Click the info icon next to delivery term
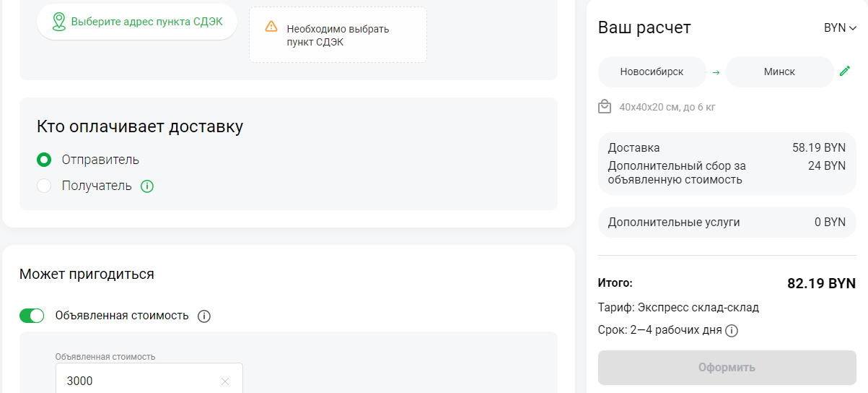Viewport: 868px width, 393px height. click(731, 331)
